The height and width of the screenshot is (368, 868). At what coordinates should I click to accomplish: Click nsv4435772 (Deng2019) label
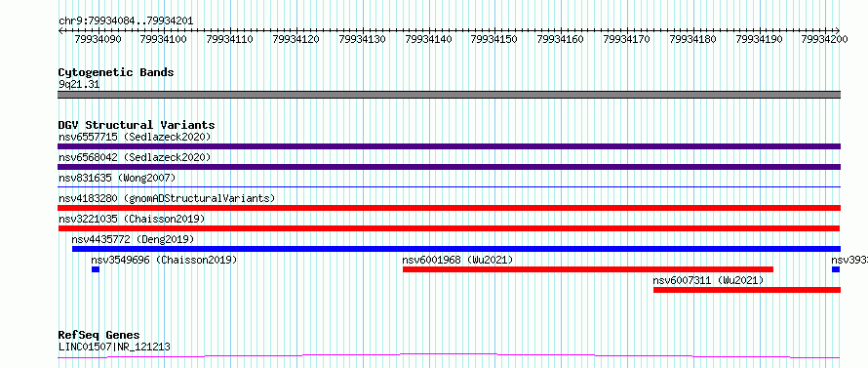pyautogui.click(x=133, y=239)
